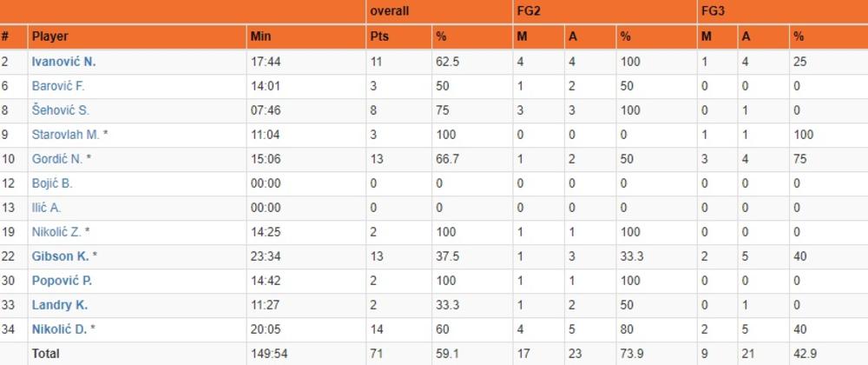Screen dimensions: 868x365
Task: Sort table by Player column header
Action: click(49, 37)
